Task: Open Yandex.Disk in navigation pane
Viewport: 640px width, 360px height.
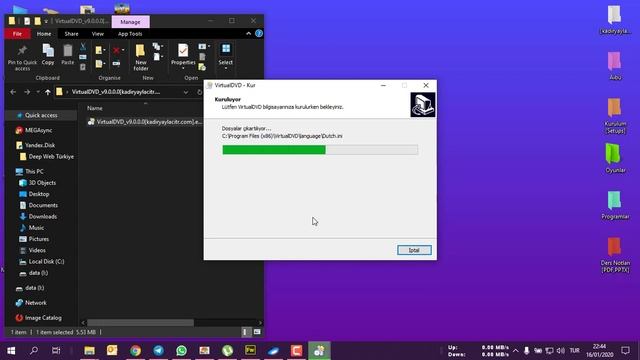Action: [x=36, y=145]
